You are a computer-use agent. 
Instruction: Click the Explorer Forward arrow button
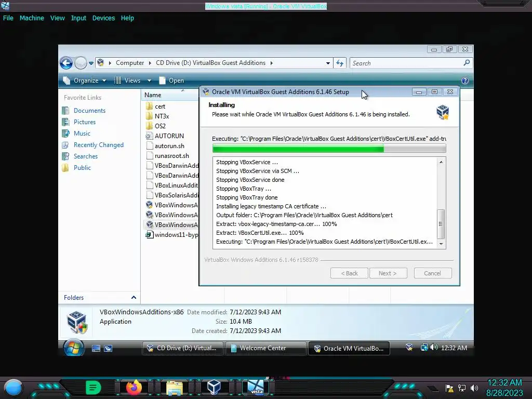(x=81, y=63)
